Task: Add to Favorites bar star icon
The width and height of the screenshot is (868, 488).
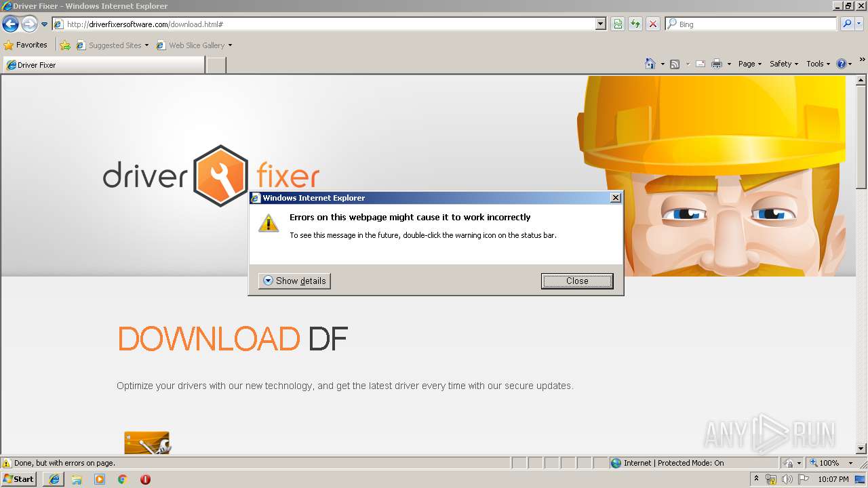Action: click(65, 45)
